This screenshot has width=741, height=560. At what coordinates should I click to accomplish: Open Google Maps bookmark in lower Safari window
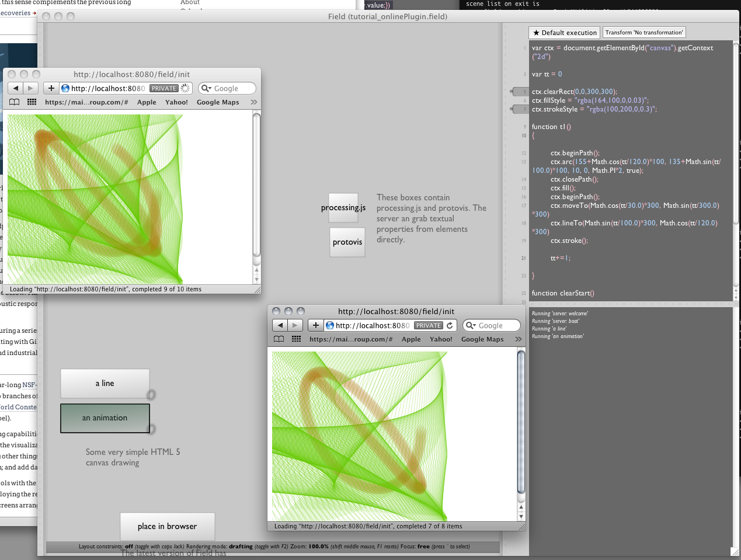482,339
